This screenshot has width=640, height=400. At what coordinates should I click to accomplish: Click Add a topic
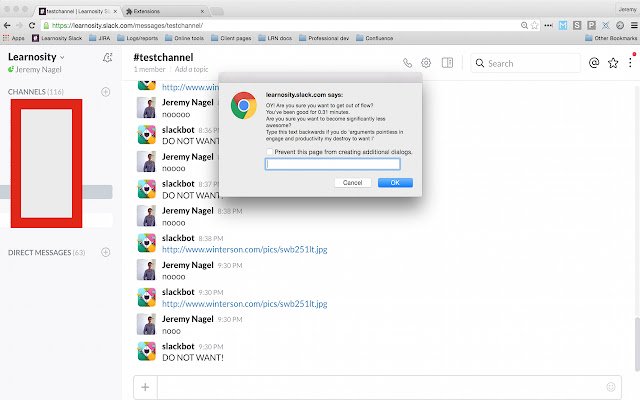[191, 69]
